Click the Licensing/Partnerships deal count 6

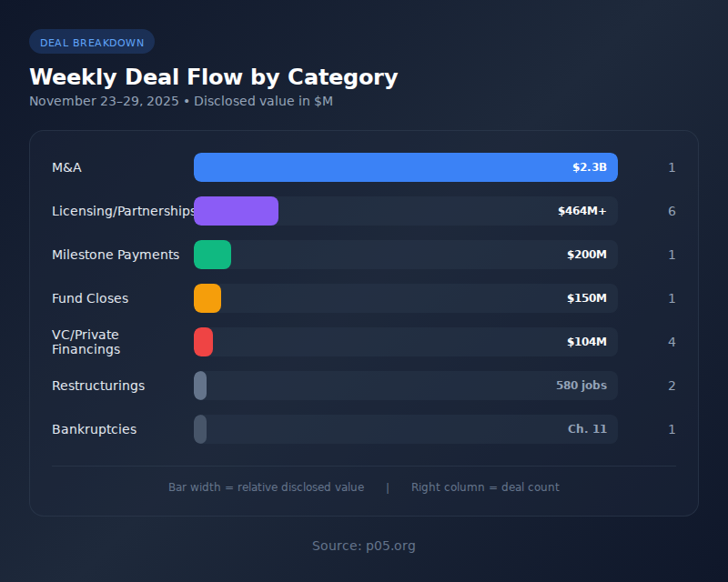672,211
